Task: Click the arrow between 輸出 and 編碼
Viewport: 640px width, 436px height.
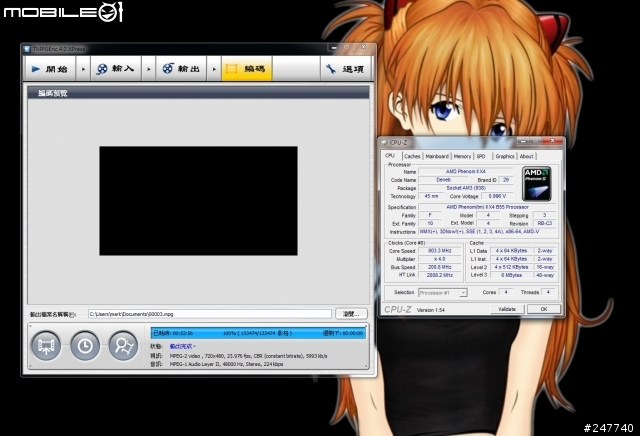Action: point(214,69)
